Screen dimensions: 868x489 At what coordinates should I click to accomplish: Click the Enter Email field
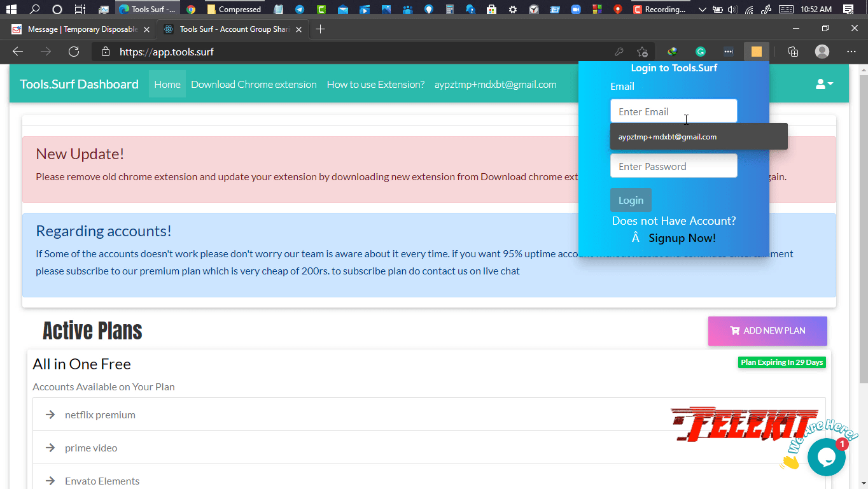pyautogui.click(x=674, y=111)
